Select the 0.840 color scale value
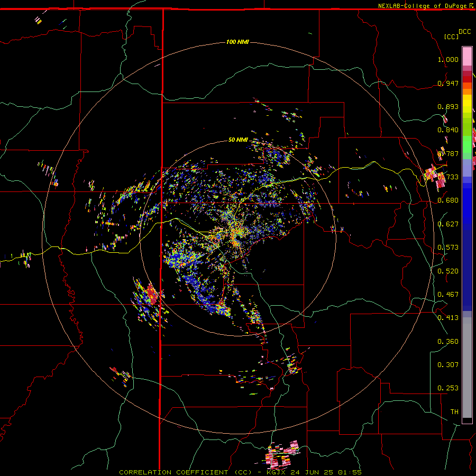476x476 pixels. point(448,130)
